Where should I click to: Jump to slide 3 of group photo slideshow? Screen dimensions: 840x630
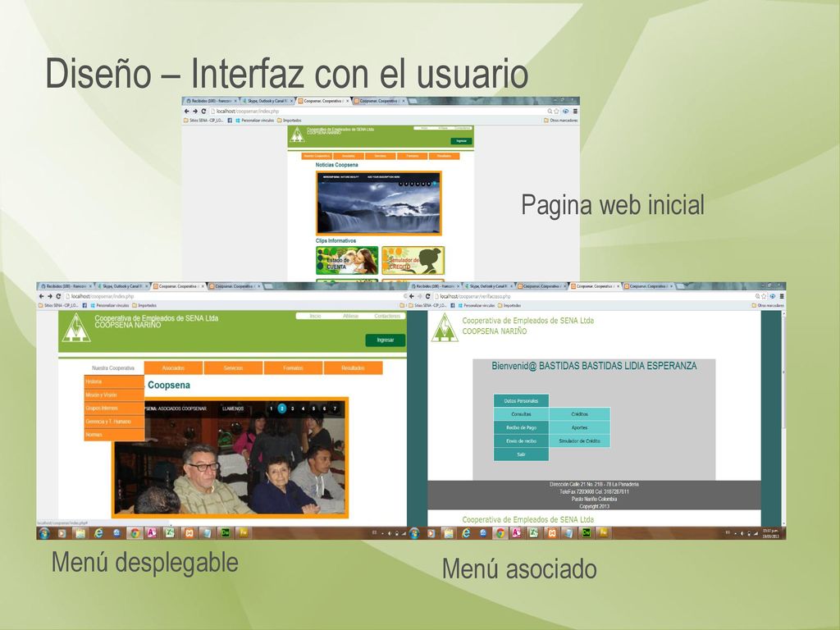click(293, 409)
